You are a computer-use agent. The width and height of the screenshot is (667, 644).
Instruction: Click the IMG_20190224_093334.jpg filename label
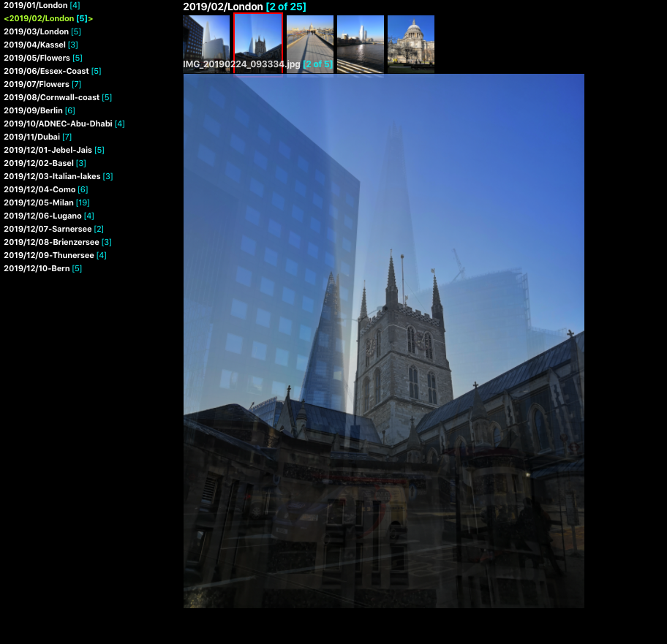click(241, 64)
